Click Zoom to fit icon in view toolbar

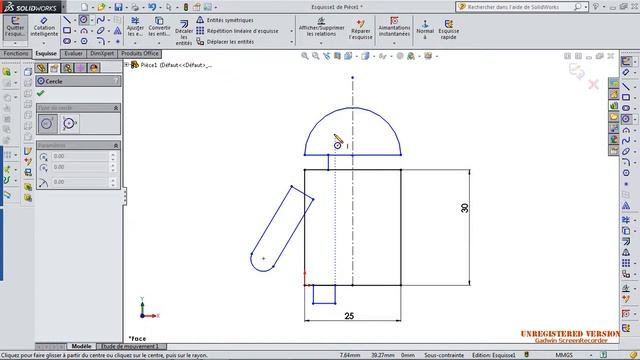click(305, 56)
